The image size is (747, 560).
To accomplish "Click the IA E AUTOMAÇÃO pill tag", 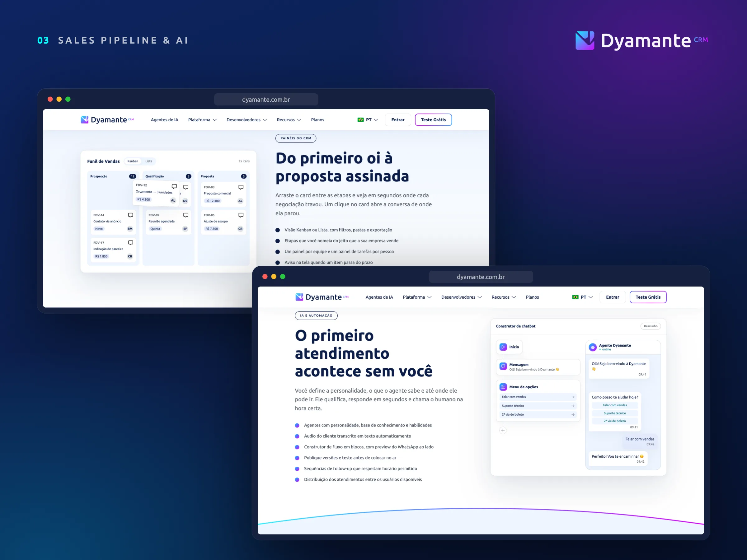I will pyautogui.click(x=316, y=315).
